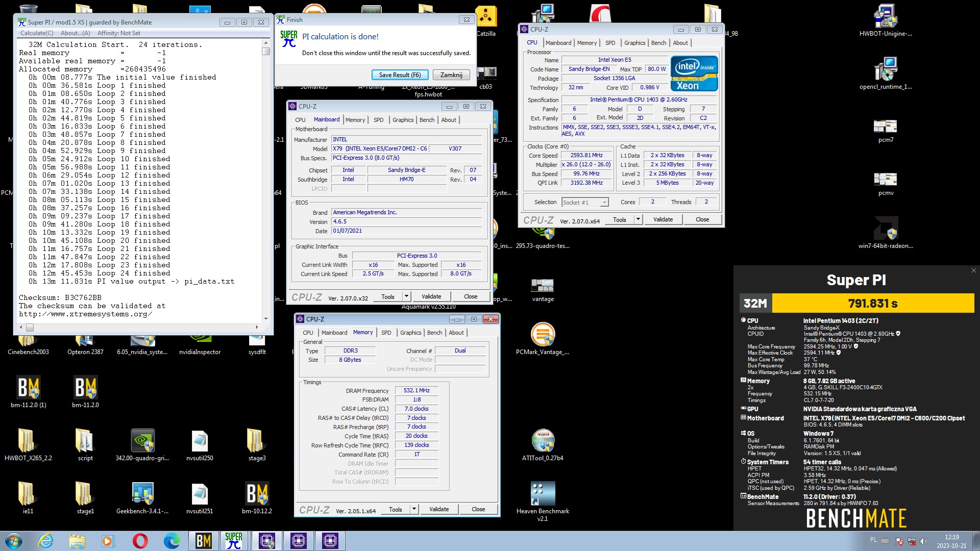Viewport: 980px width, 551px height.
Task: Click the Loop 24 finished line
Action: click(100, 273)
